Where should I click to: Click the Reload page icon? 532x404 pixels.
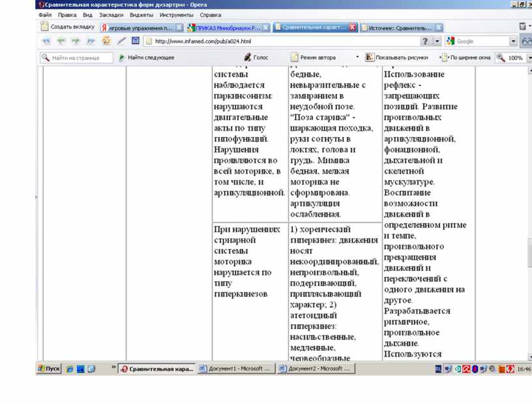click(106, 41)
